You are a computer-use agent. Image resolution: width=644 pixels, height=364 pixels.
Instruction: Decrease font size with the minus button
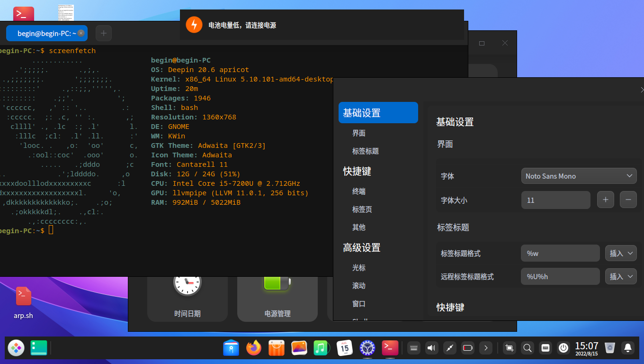click(628, 200)
